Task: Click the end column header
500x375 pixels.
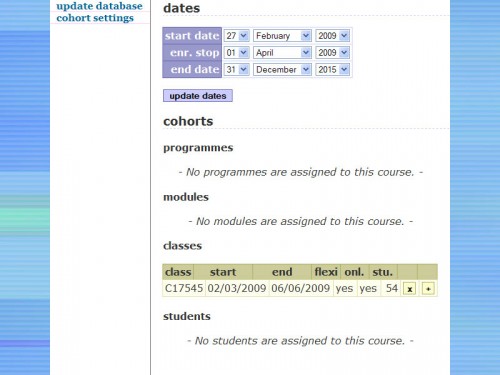Action: coord(282,272)
